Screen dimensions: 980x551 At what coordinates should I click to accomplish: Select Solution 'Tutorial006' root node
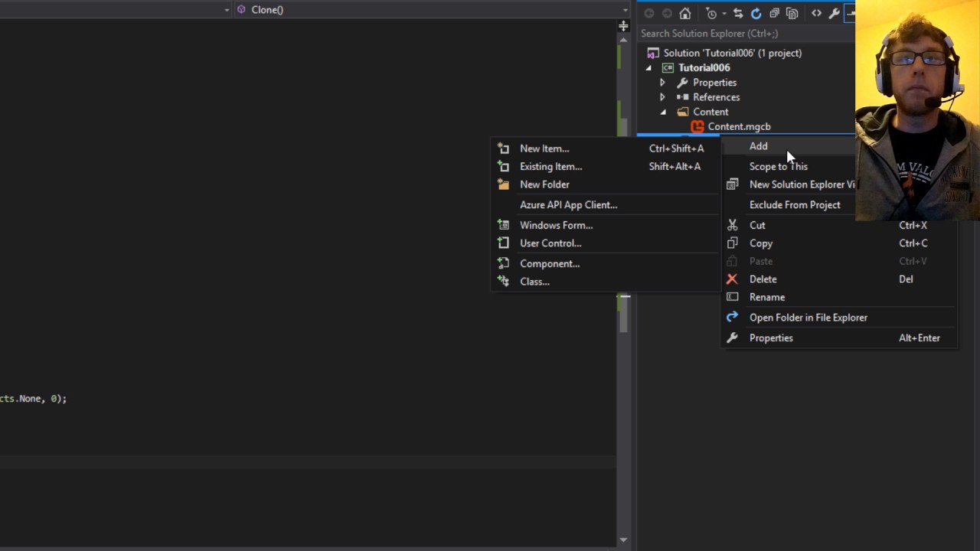(x=732, y=53)
